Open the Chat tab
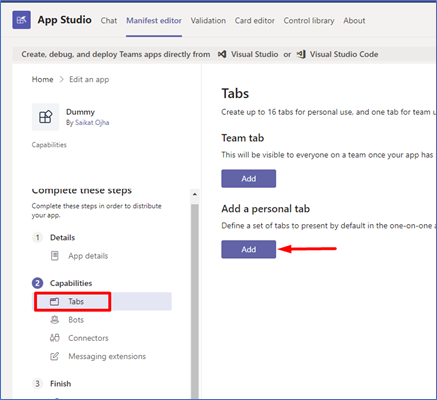This screenshot has width=437, height=400. (x=109, y=21)
